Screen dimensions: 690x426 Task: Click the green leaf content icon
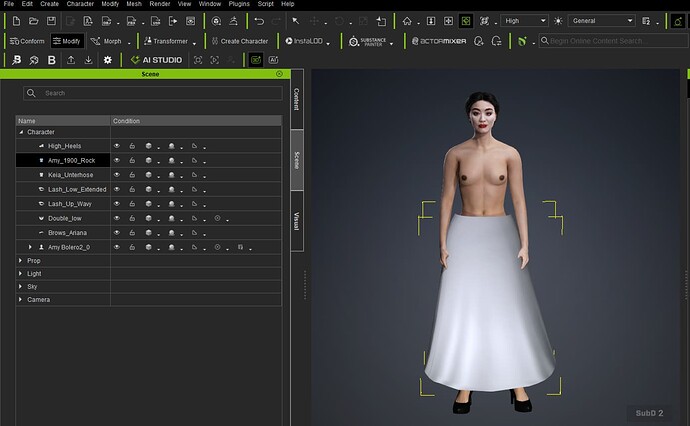pos(522,41)
